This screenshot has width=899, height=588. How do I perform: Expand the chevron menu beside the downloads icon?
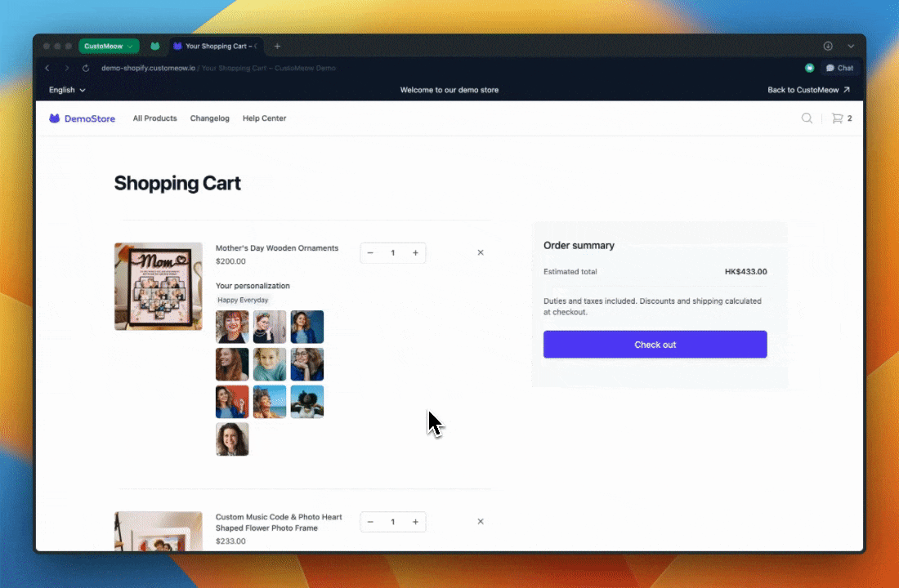tap(851, 47)
